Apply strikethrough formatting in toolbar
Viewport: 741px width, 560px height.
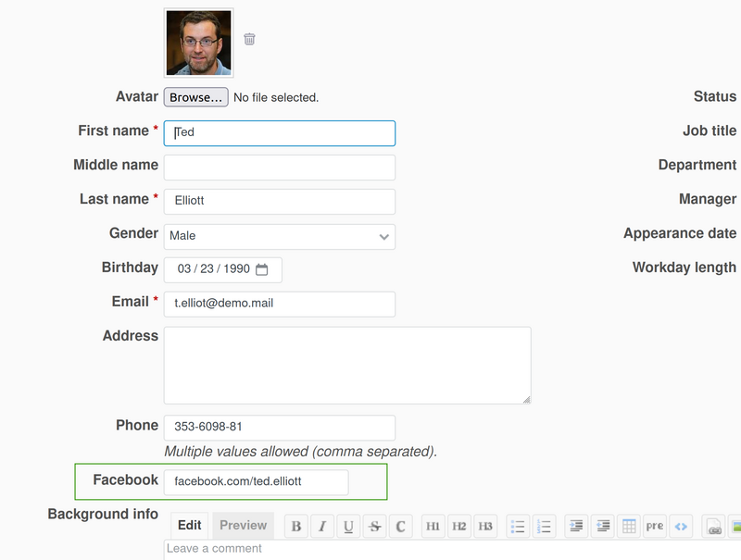click(374, 527)
